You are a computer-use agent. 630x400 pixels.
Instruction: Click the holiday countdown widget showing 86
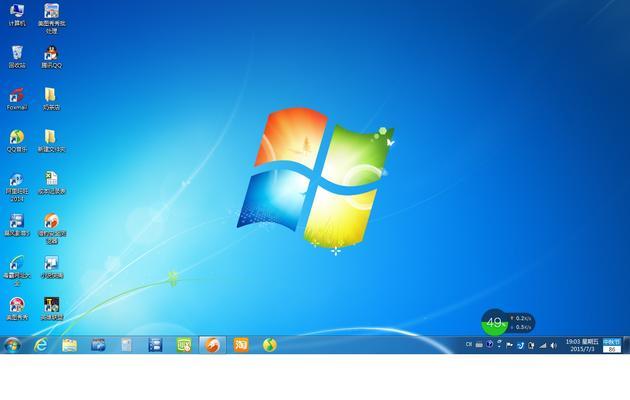click(612, 345)
